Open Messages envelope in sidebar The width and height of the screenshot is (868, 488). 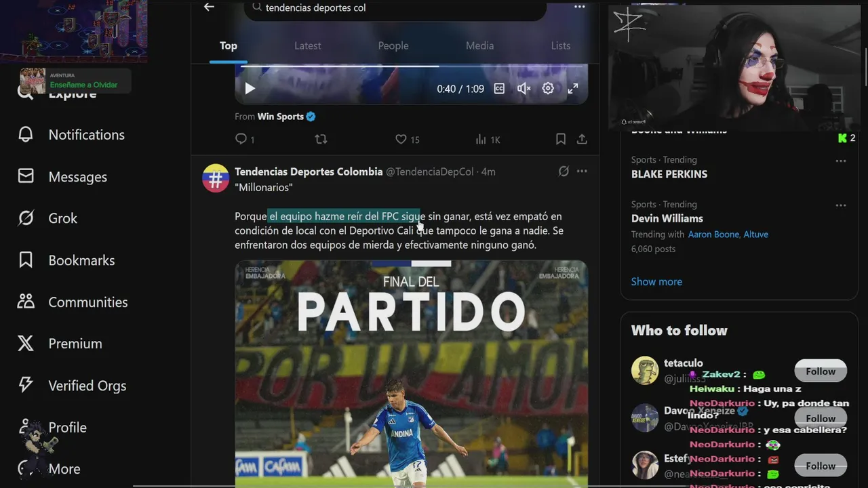(x=62, y=177)
